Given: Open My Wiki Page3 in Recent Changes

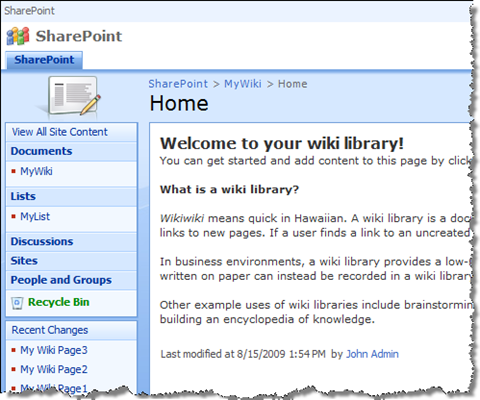Looking at the screenshot, I should [54, 350].
